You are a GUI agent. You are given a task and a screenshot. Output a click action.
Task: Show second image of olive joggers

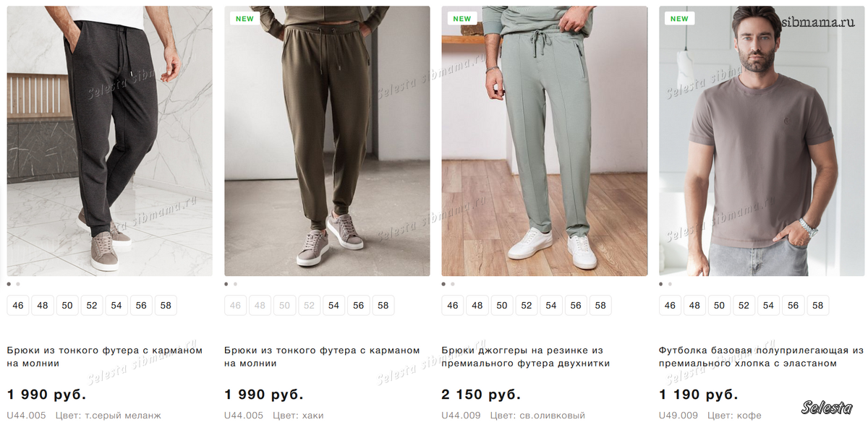453,284
